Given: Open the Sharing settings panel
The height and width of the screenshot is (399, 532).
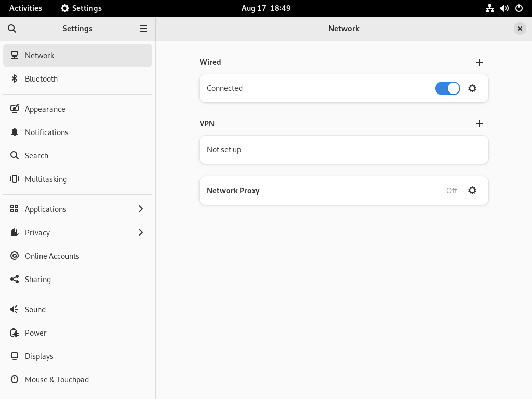Looking at the screenshot, I should coord(78,279).
